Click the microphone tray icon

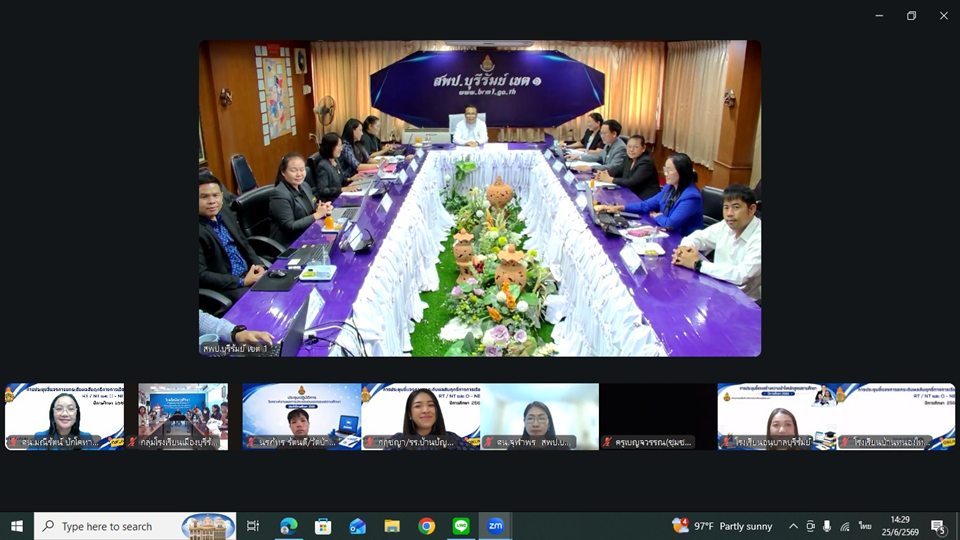(x=827, y=526)
